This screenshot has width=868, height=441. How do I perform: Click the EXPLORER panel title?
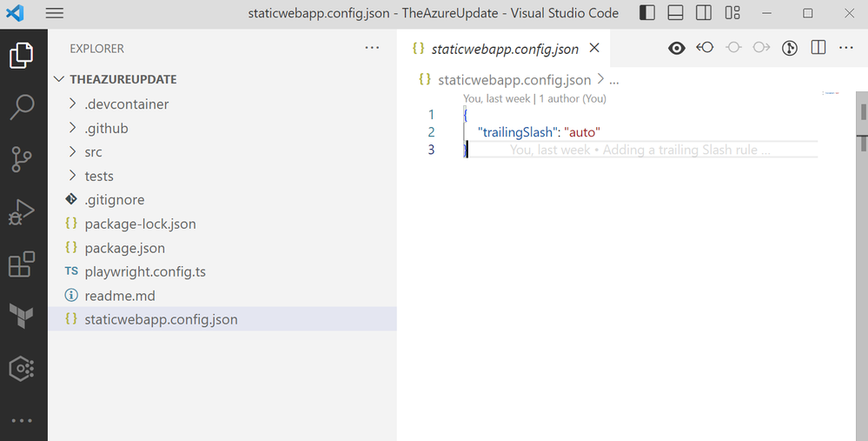pos(96,49)
